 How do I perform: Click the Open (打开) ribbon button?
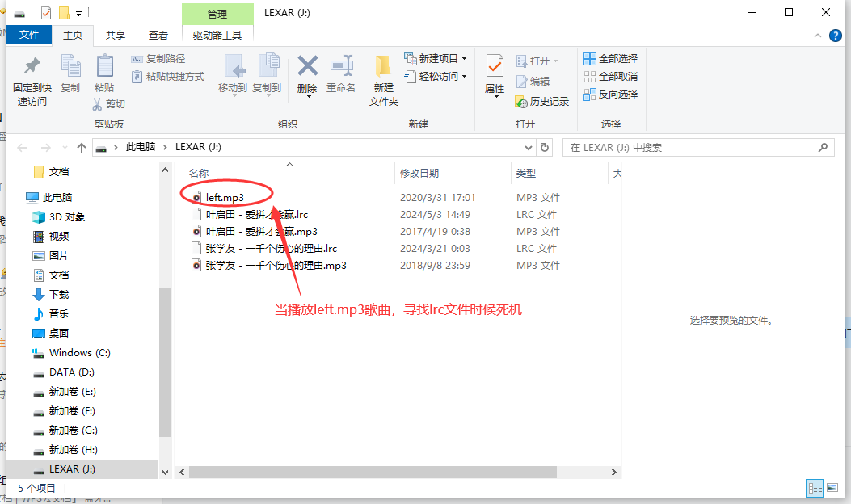click(537, 61)
